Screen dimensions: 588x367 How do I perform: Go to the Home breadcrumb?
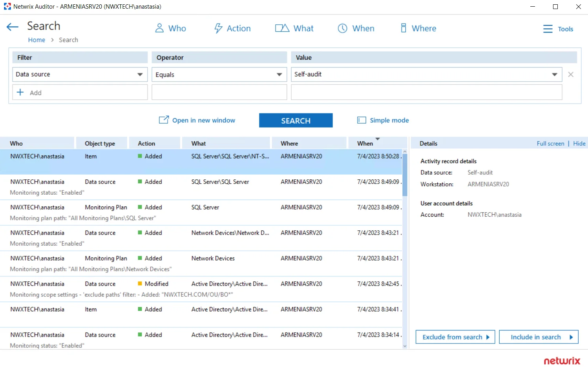click(x=37, y=40)
